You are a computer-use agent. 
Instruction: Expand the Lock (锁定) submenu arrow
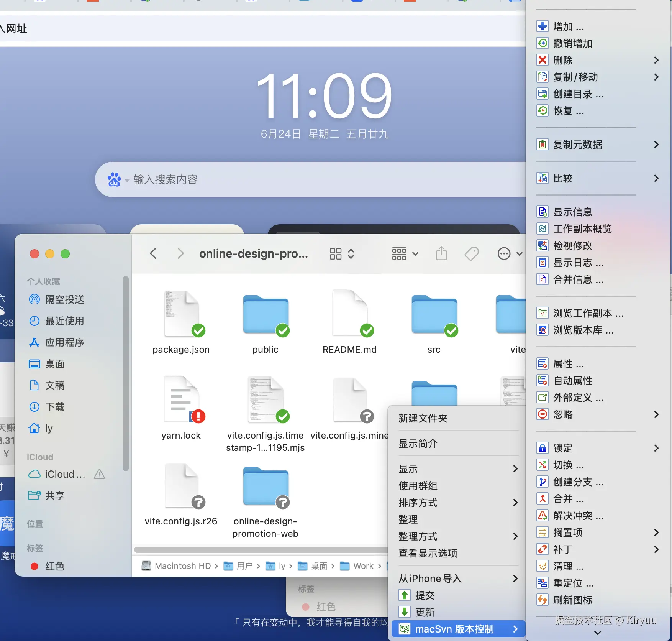[656, 448]
